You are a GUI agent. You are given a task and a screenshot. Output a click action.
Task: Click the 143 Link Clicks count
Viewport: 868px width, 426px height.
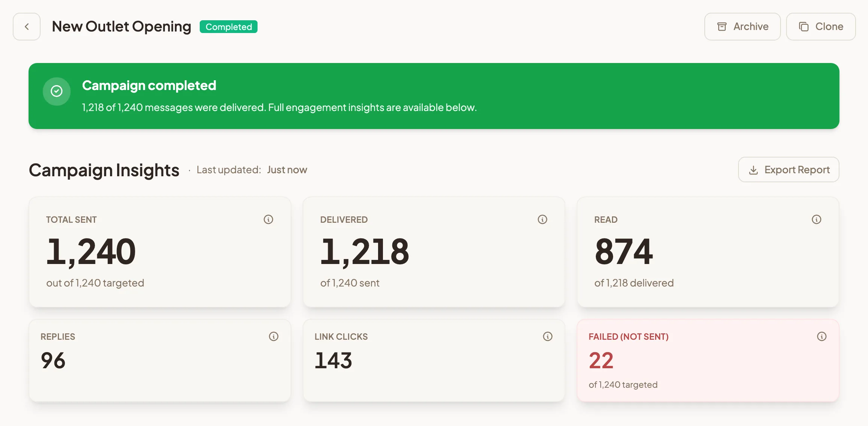(x=333, y=360)
